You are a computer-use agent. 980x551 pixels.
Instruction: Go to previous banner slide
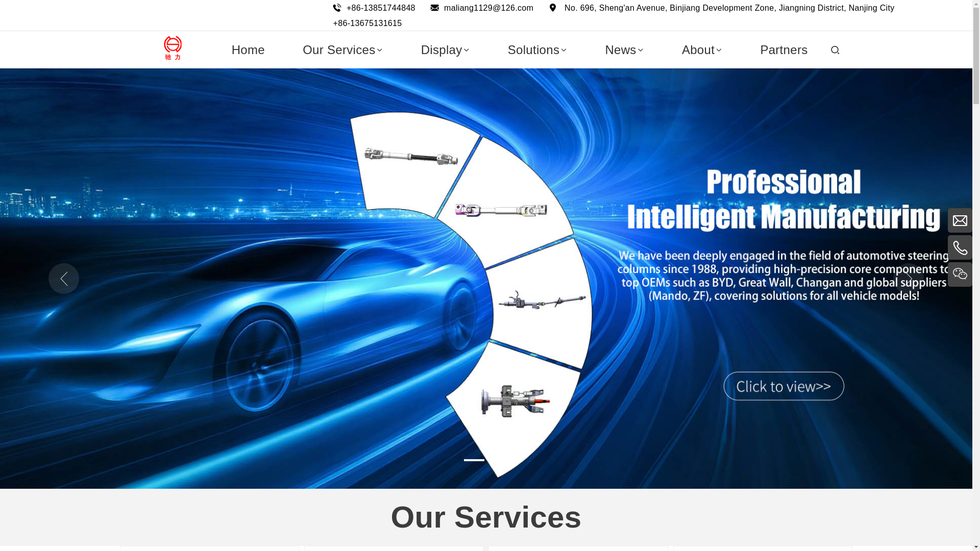click(x=64, y=279)
